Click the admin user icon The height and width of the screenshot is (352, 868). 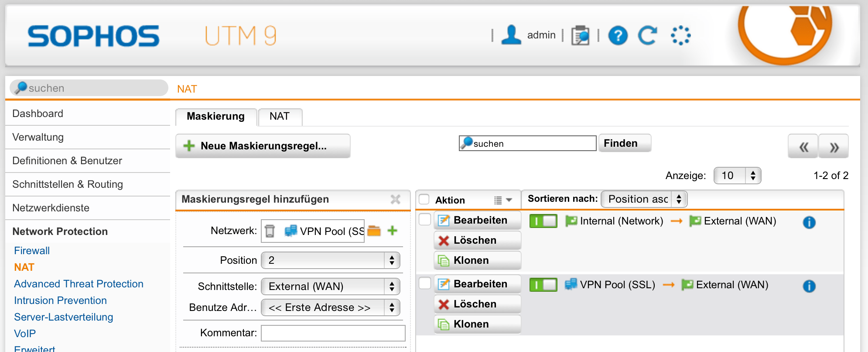click(511, 35)
